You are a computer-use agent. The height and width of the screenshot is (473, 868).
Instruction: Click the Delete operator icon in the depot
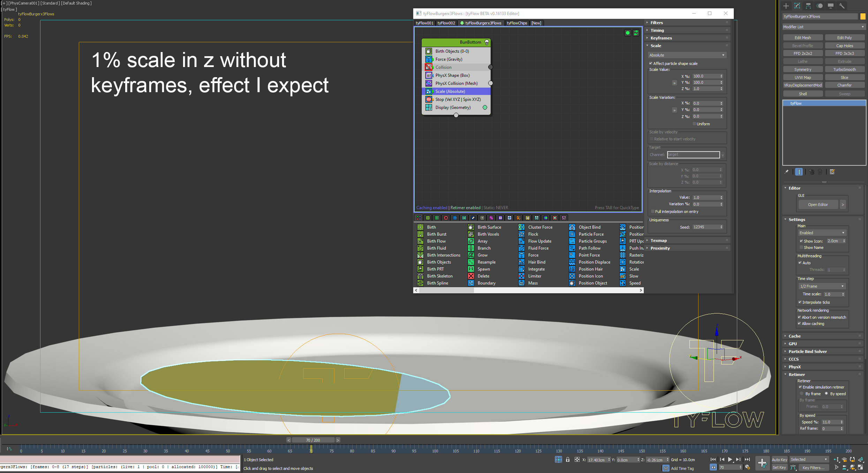pos(471,276)
